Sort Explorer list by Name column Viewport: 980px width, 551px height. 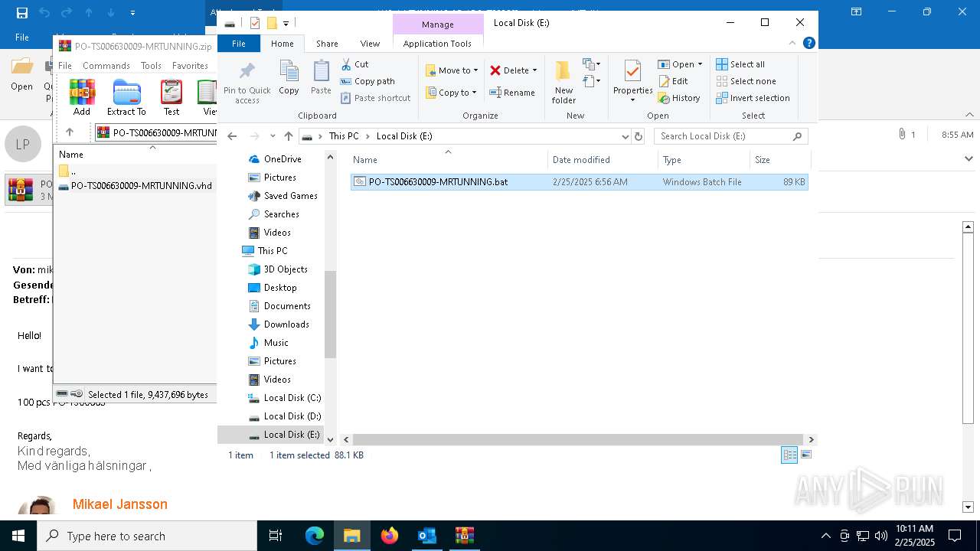tap(448, 160)
